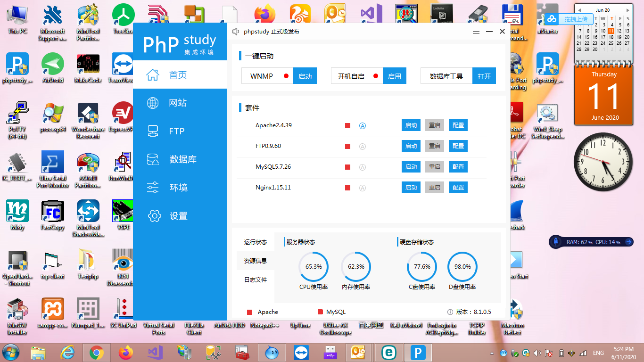Open Apache2.4.39 配置 settings
Image resolution: width=644 pixels, height=362 pixels.
point(458,125)
